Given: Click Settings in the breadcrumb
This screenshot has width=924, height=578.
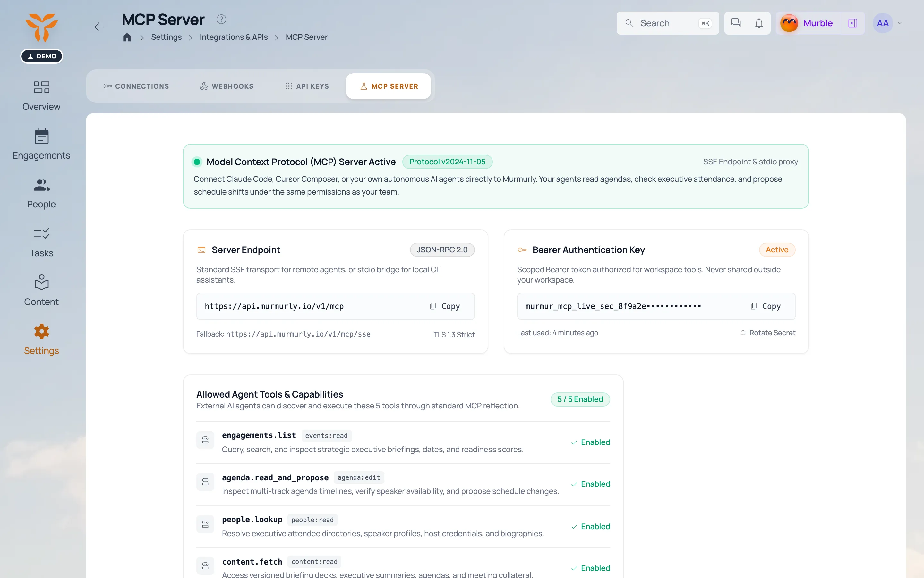Looking at the screenshot, I should pyautogui.click(x=167, y=37).
